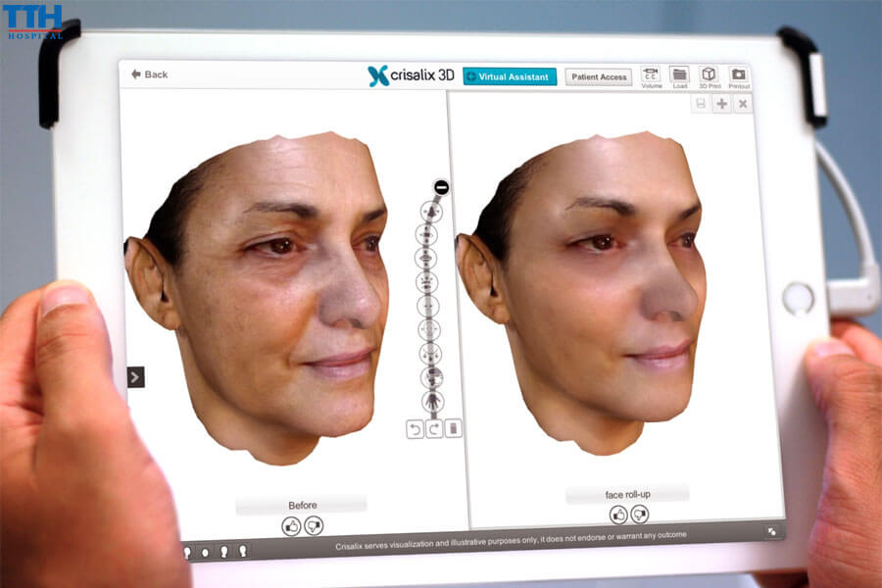Give thumbs up to the Before view
Viewport: 882px width, 588px height.
291,526
